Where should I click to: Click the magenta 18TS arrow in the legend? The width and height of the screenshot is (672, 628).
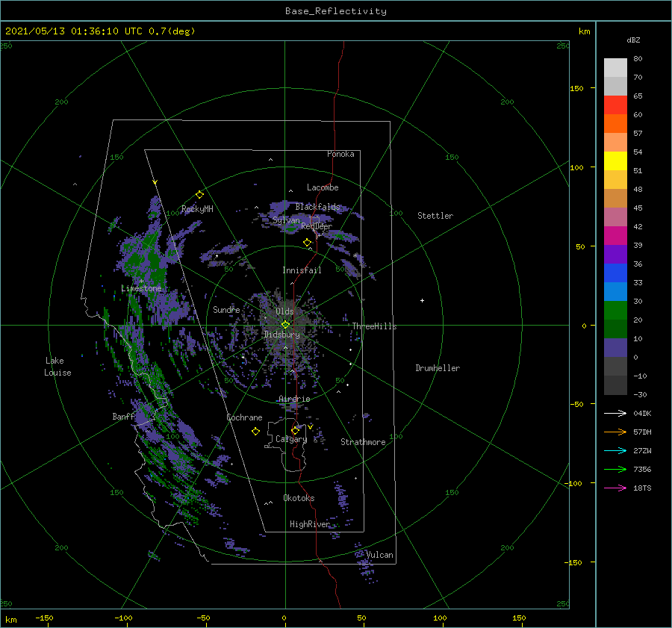pyautogui.click(x=615, y=488)
